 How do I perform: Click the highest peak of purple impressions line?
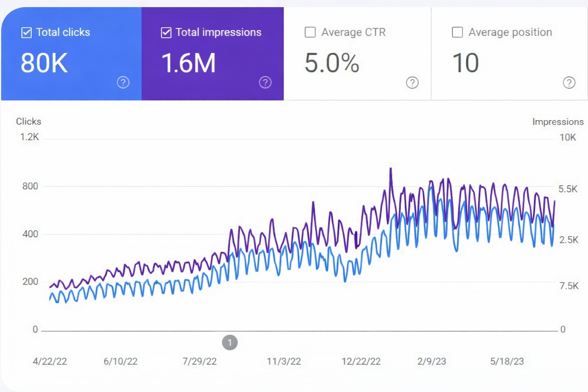click(x=390, y=168)
